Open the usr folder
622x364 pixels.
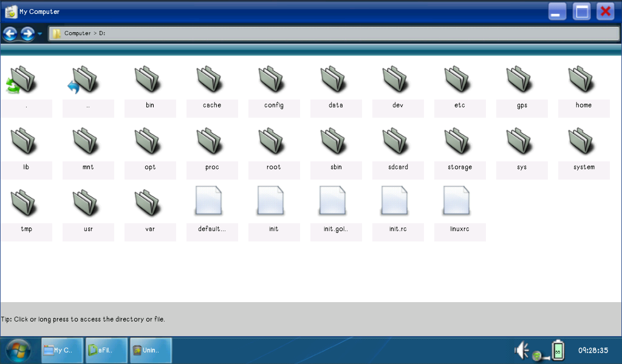pos(85,203)
